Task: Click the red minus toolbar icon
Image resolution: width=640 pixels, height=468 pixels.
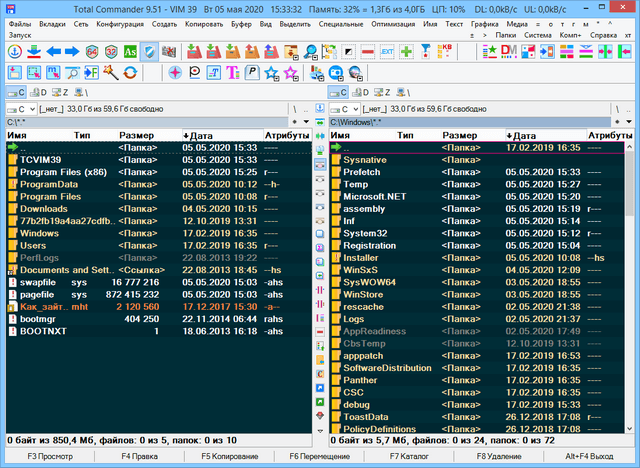Action: click(367, 50)
